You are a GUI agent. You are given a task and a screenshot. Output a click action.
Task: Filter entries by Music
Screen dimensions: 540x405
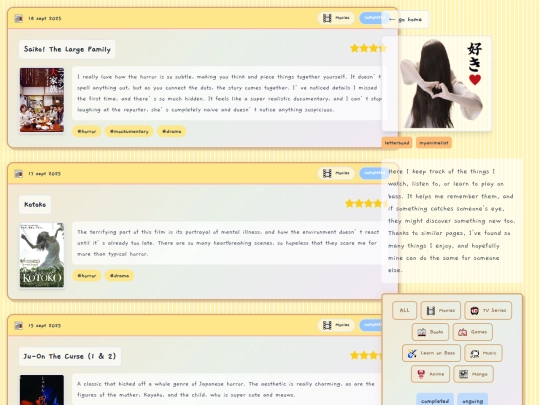[483, 353]
